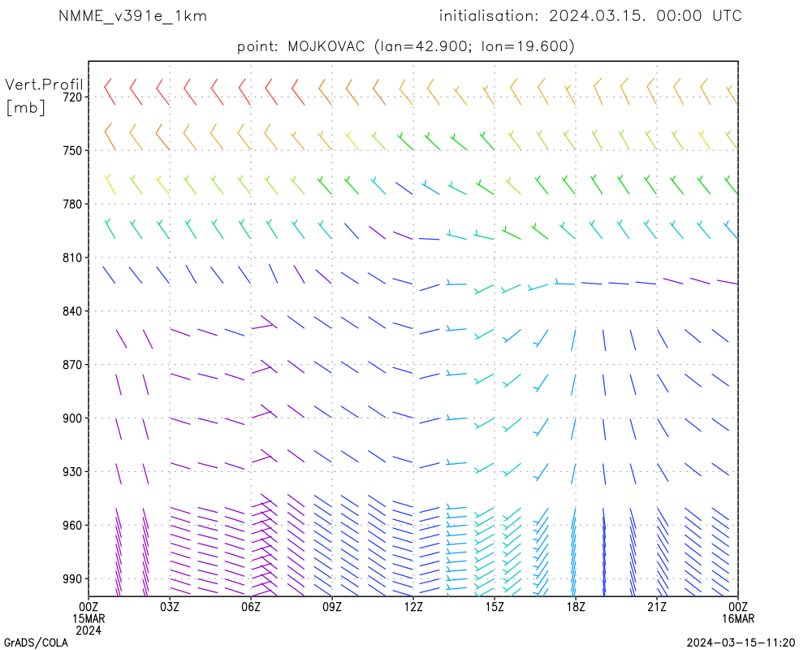Image resolution: width=812 pixels, height=650 pixels.
Task: Click the point MOJKOVAC coordinates label
Action: 405,46
